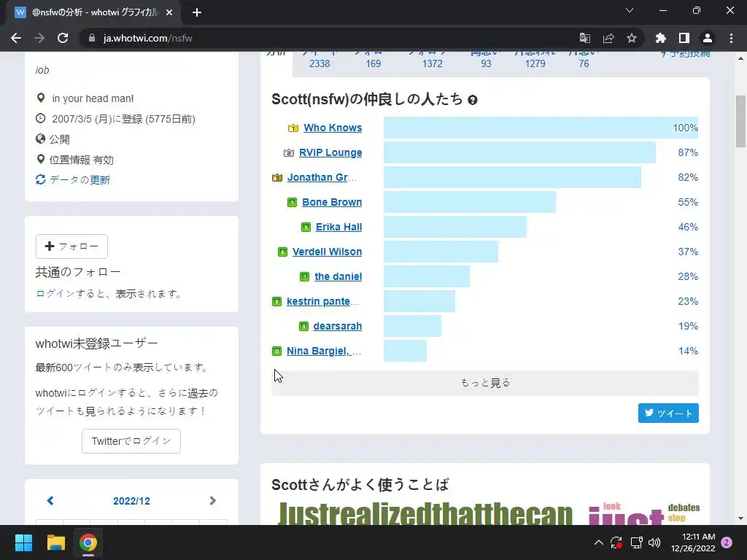747x560 pixels.
Task: Open a new browser tab
Action: (x=197, y=12)
